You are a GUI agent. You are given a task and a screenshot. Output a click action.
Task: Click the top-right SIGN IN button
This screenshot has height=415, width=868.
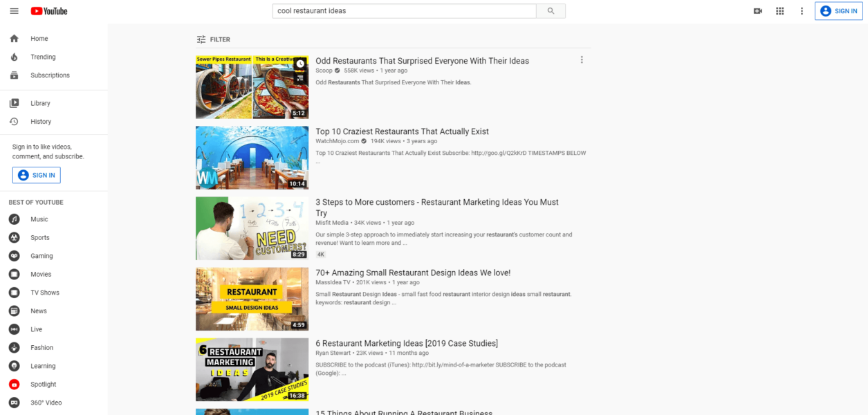(838, 11)
